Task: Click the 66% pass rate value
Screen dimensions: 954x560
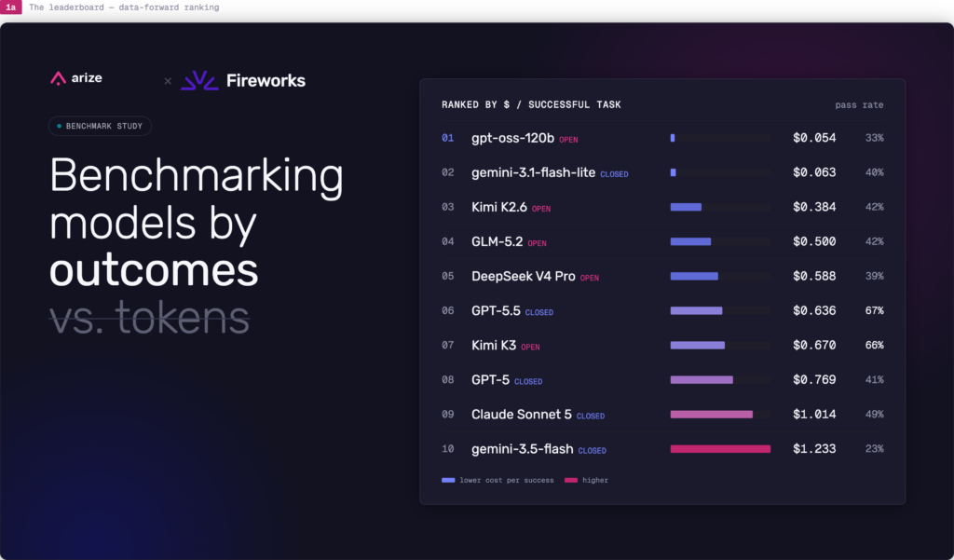Action: click(874, 345)
